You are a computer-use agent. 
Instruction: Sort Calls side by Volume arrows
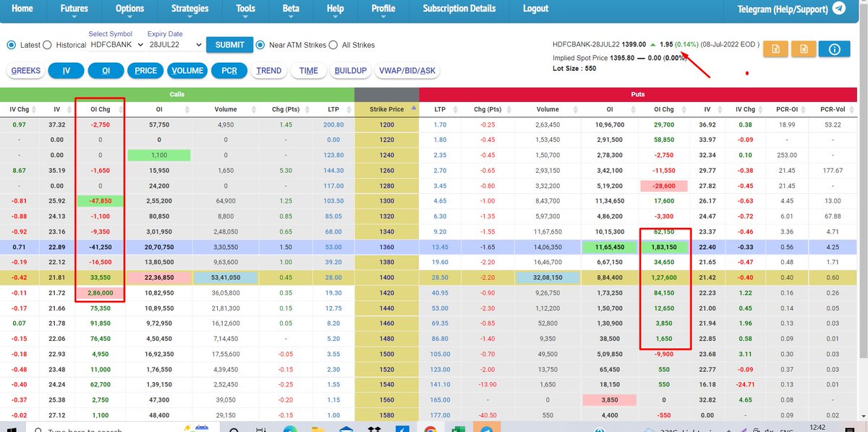click(255, 109)
